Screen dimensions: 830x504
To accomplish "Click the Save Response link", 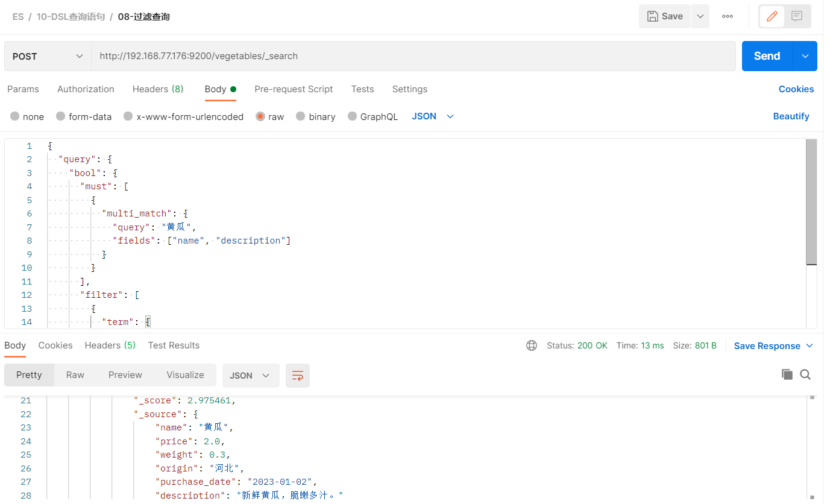I will pos(767,346).
